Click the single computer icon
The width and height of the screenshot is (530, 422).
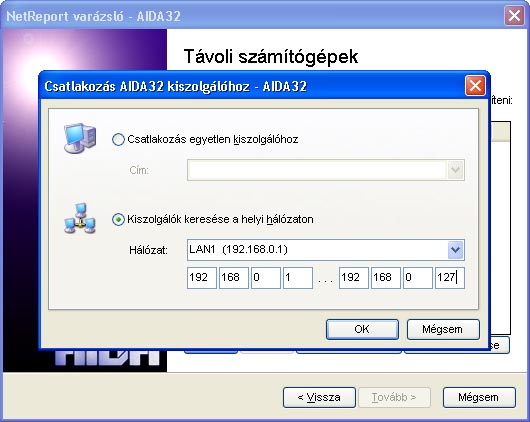pyautogui.click(x=80, y=138)
